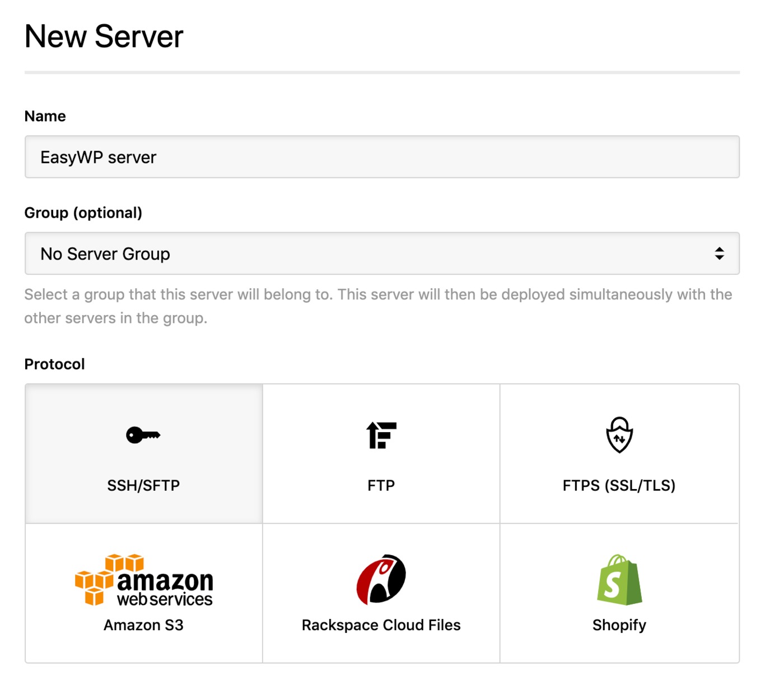Pick the FTPS (SSL/TLS) shield icon

pos(619,435)
